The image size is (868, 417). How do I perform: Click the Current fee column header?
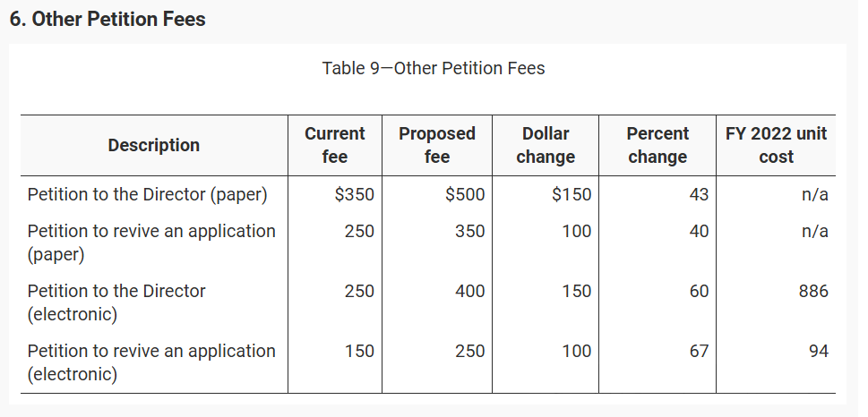335,145
